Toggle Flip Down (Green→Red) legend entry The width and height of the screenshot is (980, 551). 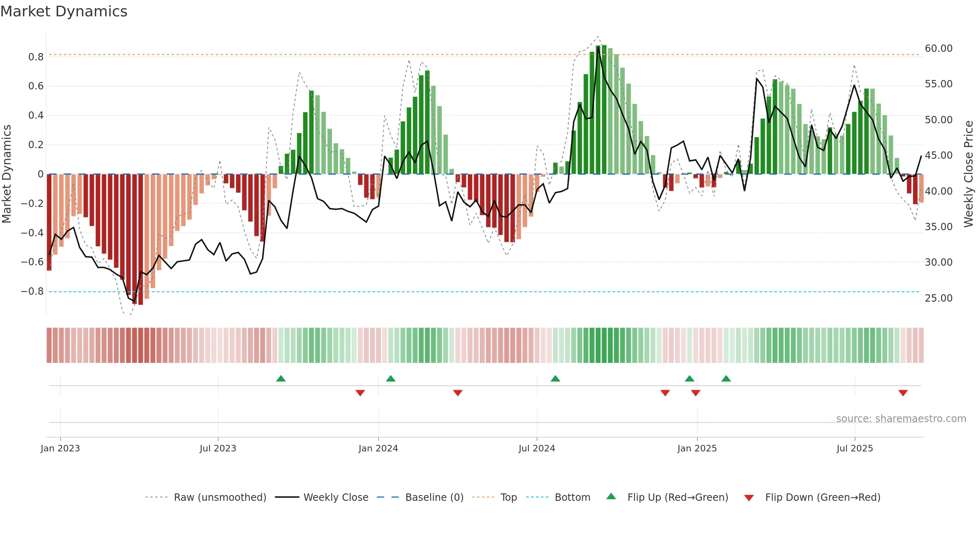pos(812,497)
